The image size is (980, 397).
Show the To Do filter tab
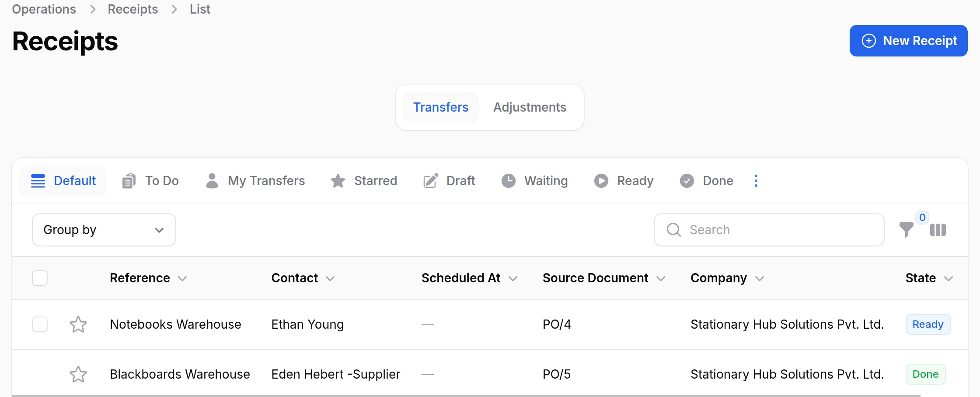click(150, 181)
